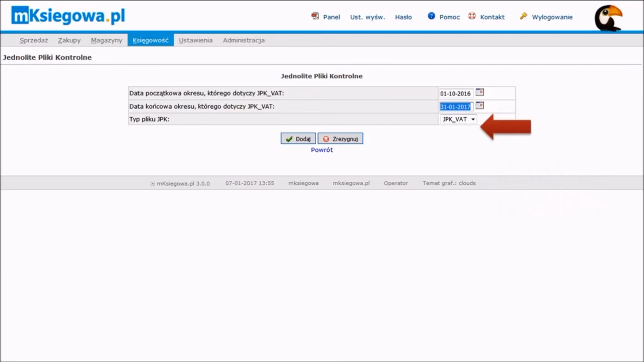
Task: Click the blue Pomoc help icon
Action: point(431,16)
